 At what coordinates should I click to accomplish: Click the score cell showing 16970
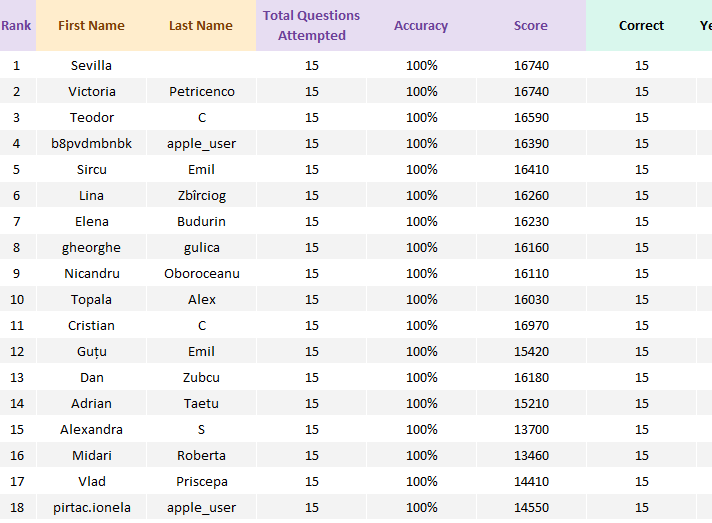(531, 325)
